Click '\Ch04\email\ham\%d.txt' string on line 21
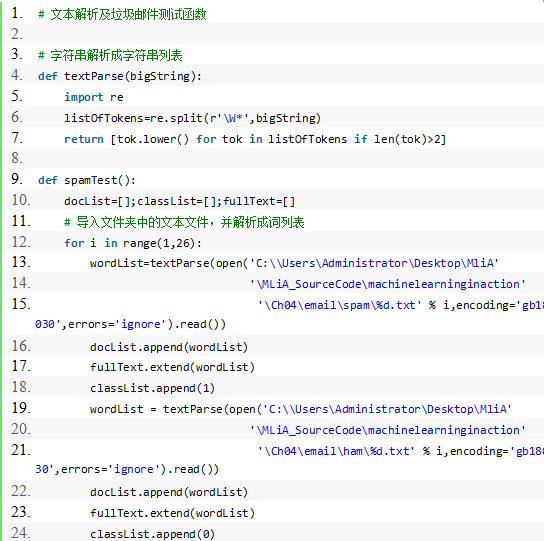The width and height of the screenshot is (544, 541). click(x=336, y=451)
